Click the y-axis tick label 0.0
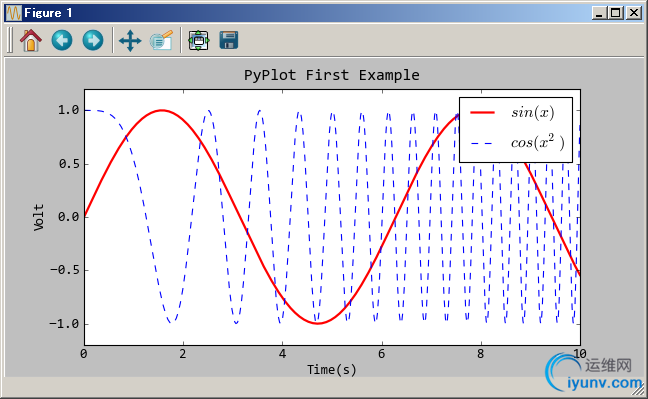This screenshot has height=399, width=648. coord(68,217)
